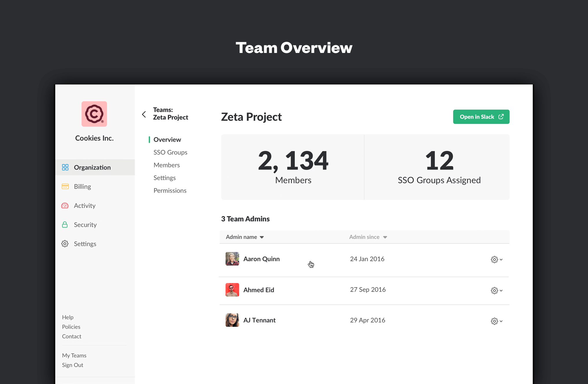Viewport: 588px width, 384px height.
Task: Click the Organization grid icon
Action: click(65, 167)
